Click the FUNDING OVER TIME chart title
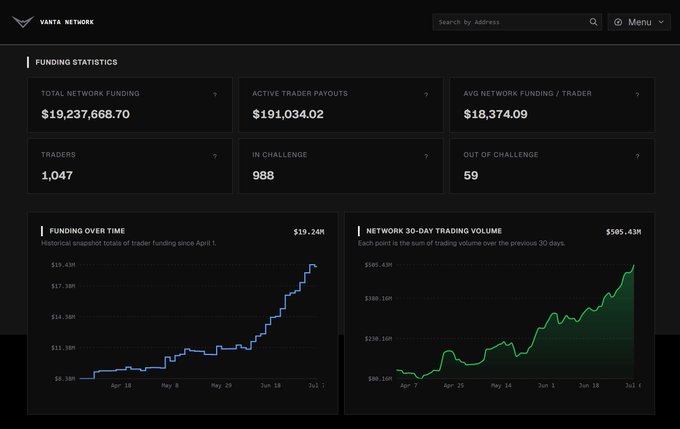680x429 pixels. [x=87, y=231]
